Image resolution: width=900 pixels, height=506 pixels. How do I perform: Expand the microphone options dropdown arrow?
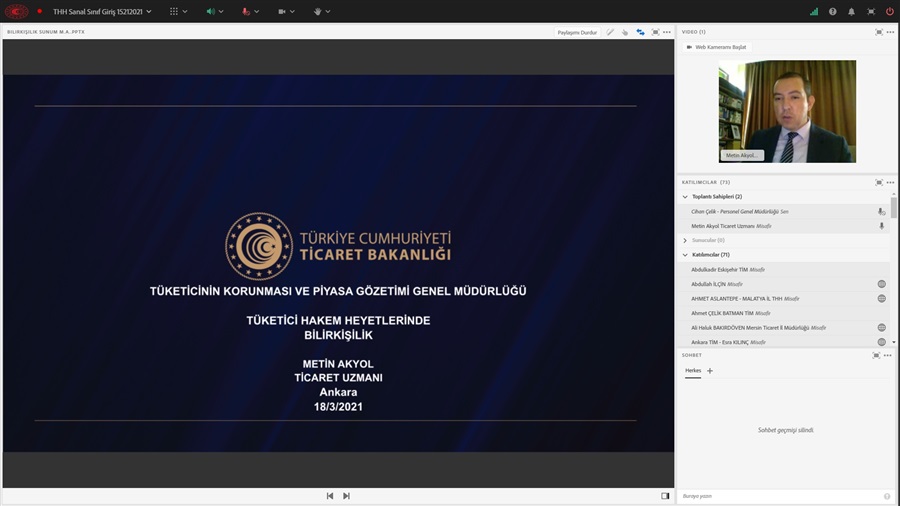(257, 11)
